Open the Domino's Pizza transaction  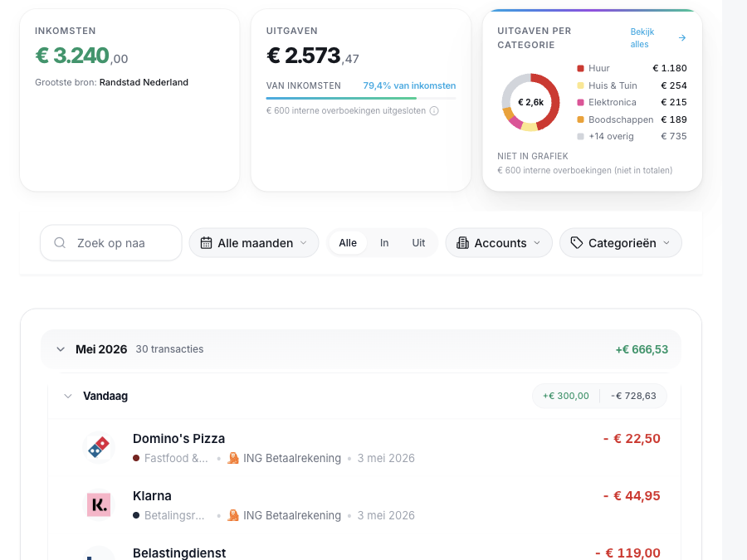(x=364, y=448)
